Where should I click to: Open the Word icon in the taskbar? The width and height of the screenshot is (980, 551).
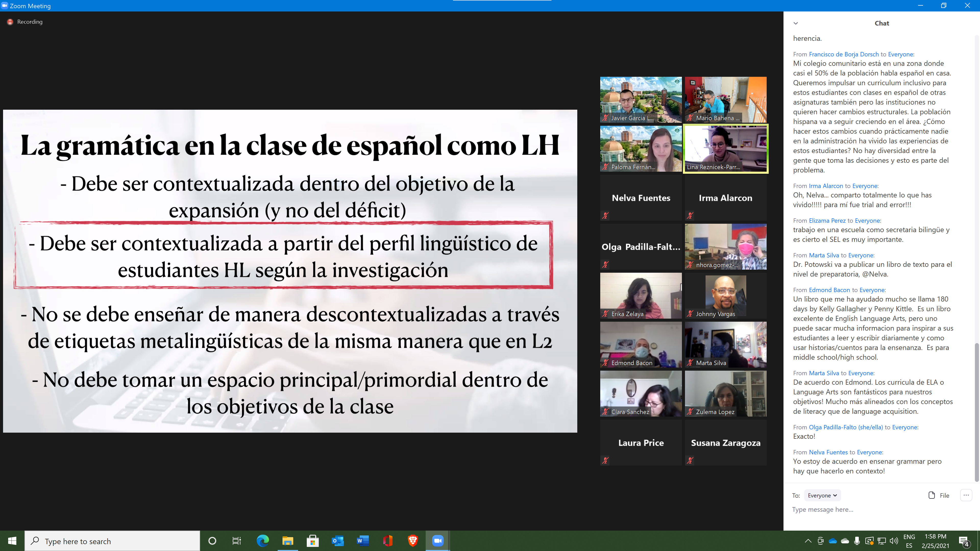pyautogui.click(x=363, y=541)
